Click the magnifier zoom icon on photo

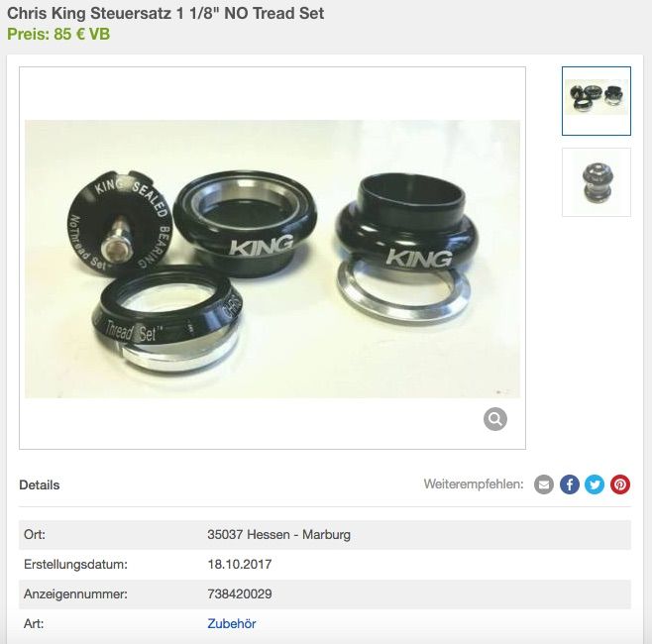coord(494,419)
